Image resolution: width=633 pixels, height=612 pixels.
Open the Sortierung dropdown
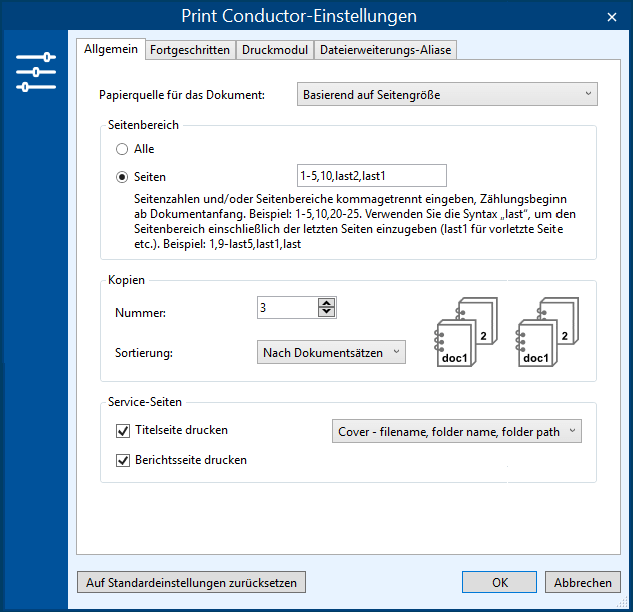click(x=331, y=352)
